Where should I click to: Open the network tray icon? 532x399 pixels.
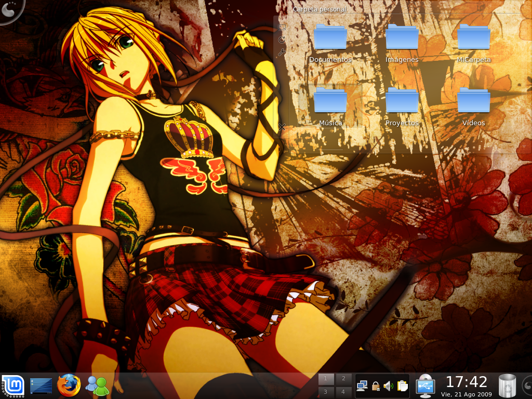(362, 386)
